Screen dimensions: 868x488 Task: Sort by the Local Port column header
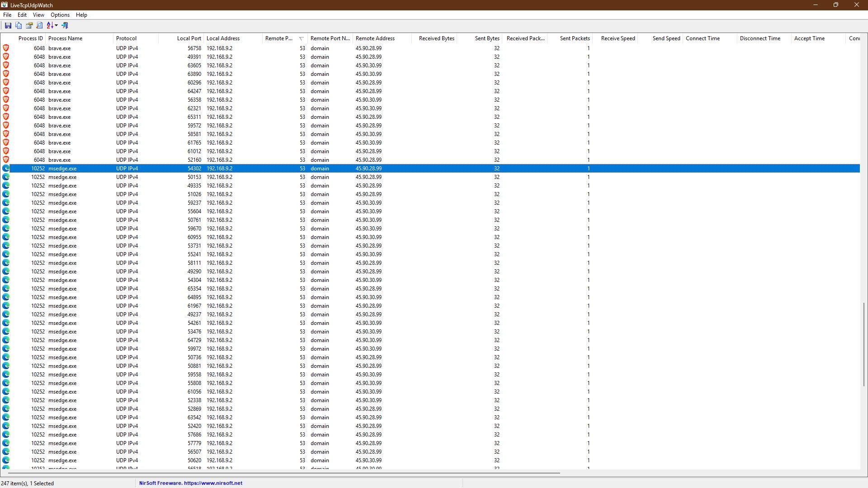(181, 38)
